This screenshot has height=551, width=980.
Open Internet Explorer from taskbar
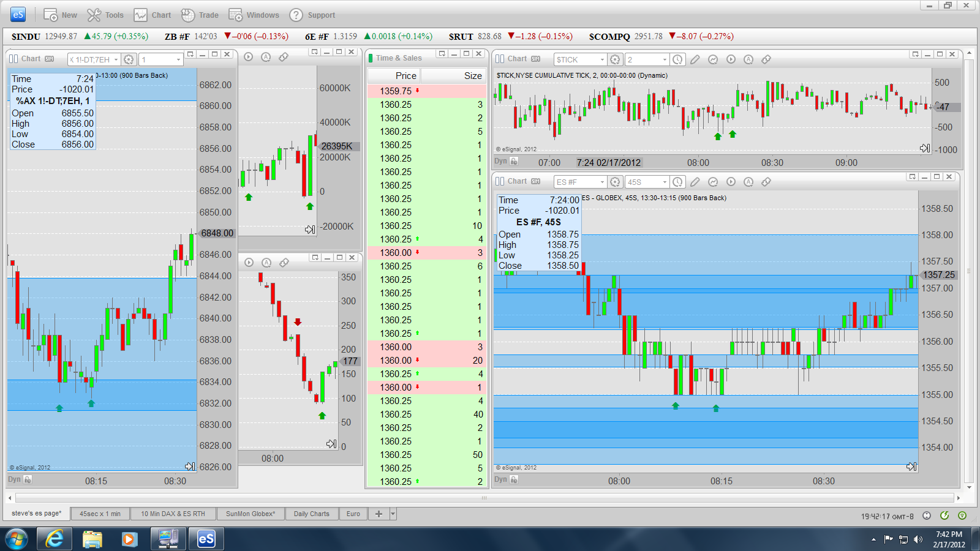click(55, 539)
